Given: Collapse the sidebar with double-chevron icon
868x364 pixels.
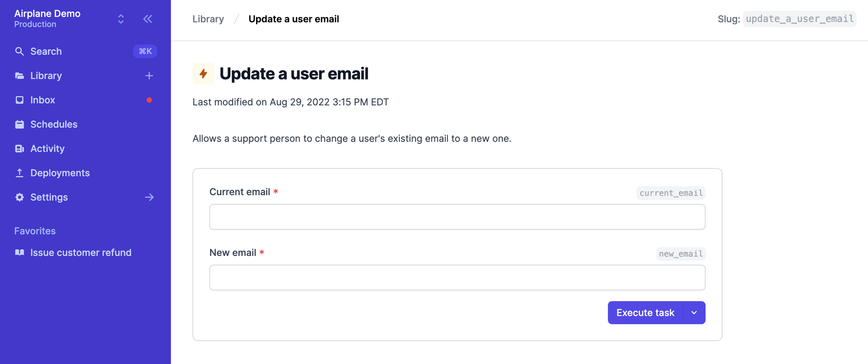Looking at the screenshot, I should 148,19.
